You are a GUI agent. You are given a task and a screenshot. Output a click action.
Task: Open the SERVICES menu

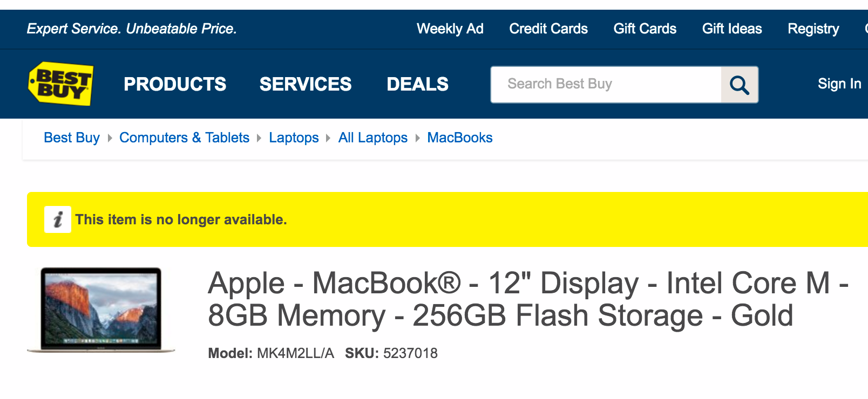(x=306, y=84)
